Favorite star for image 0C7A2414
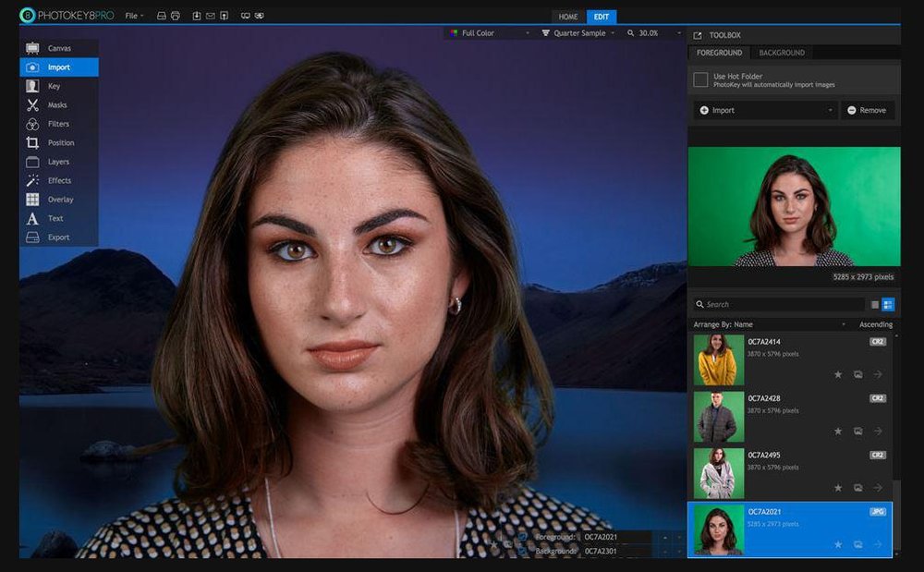The height and width of the screenshot is (572, 924). (x=838, y=374)
